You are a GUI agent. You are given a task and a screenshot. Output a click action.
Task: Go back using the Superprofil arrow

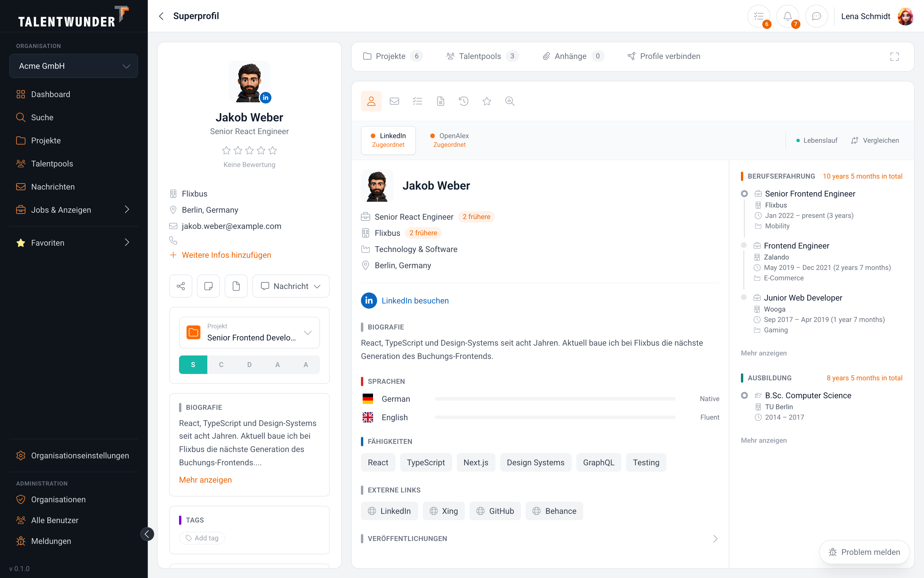pyautogui.click(x=161, y=16)
